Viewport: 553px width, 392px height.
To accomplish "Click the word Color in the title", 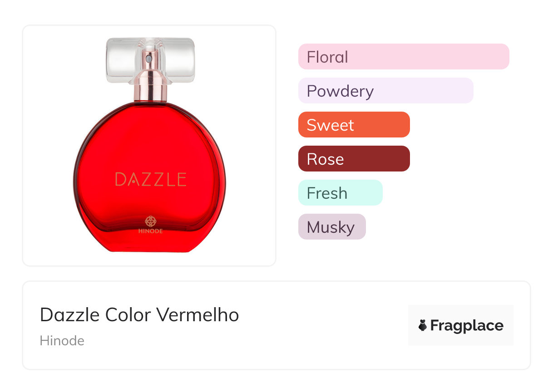I will coord(128,315).
